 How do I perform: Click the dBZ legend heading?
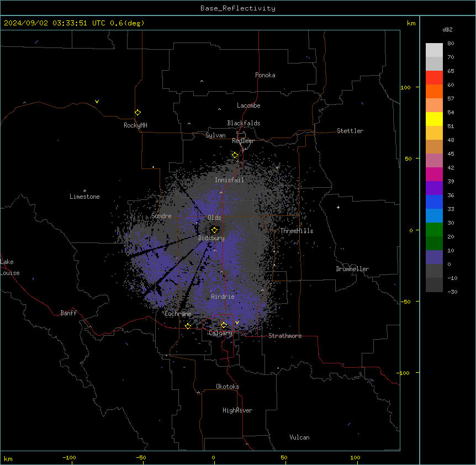click(x=447, y=30)
